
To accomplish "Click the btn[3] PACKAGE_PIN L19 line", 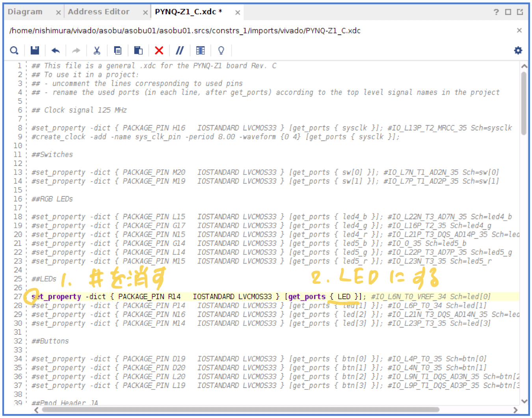I will point(275,386).
